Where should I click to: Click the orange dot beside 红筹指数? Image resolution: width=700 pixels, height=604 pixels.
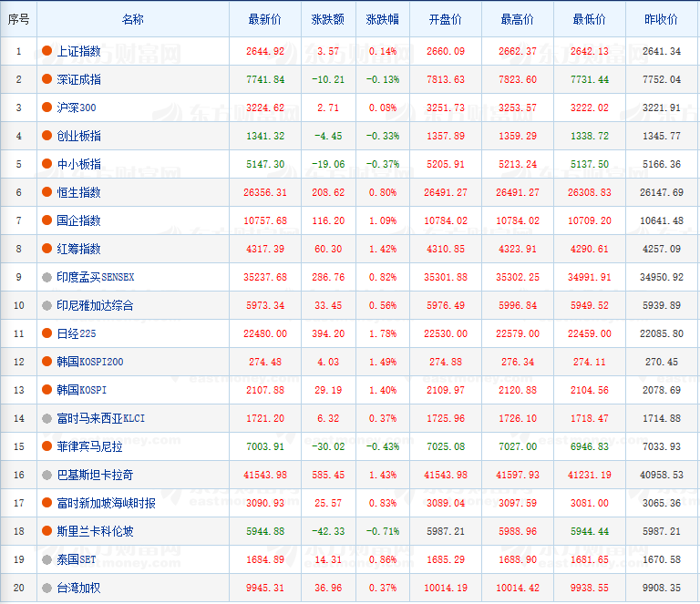pos(46,249)
